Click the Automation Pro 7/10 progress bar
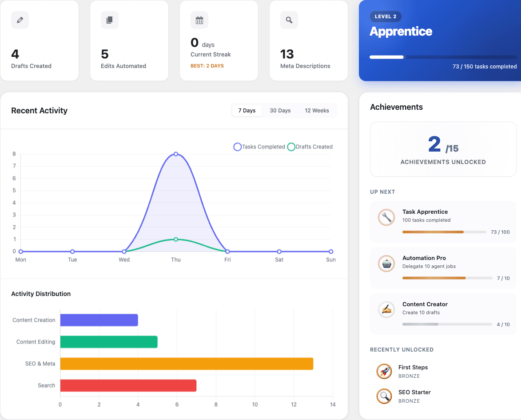 pyautogui.click(x=447, y=278)
